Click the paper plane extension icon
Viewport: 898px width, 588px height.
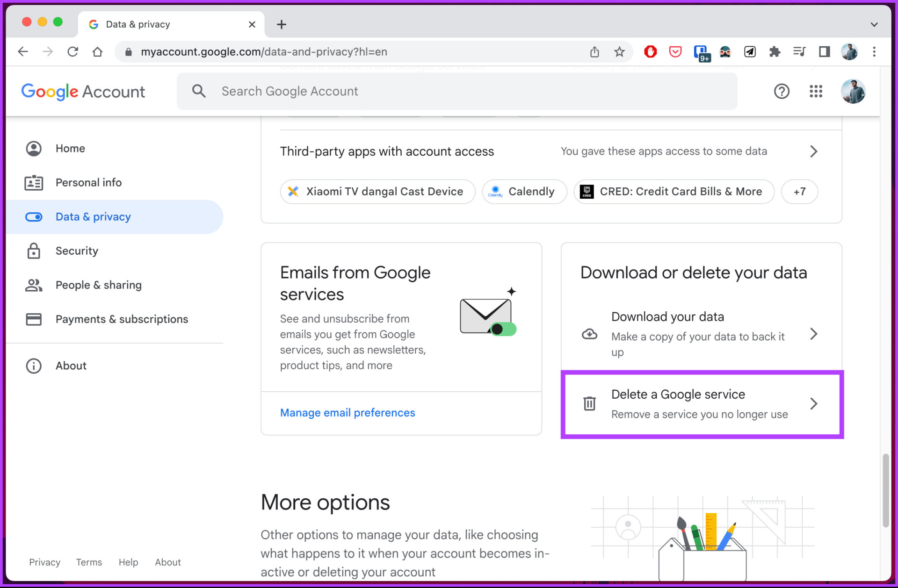coord(750,51)
